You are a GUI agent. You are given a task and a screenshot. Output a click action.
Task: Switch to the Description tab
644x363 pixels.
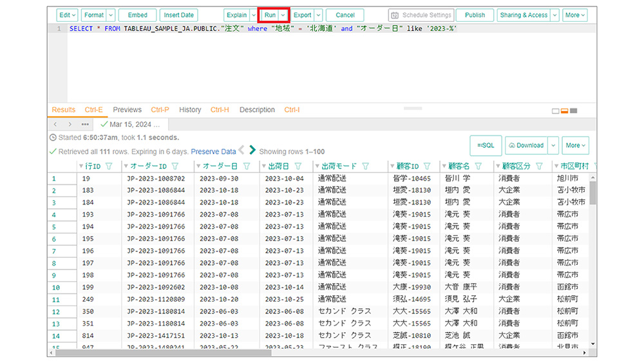coord(257,110)
